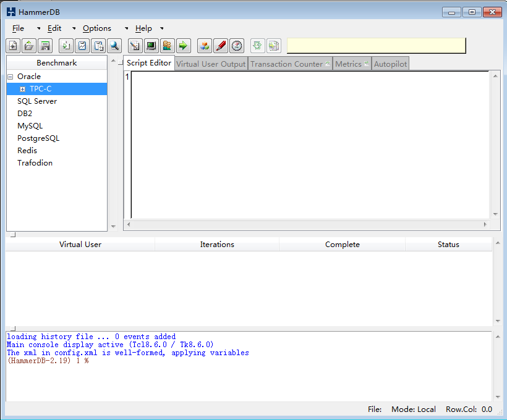Open the Options menu
The width and height of the screenshot is (507, 420).
[97, 28]
